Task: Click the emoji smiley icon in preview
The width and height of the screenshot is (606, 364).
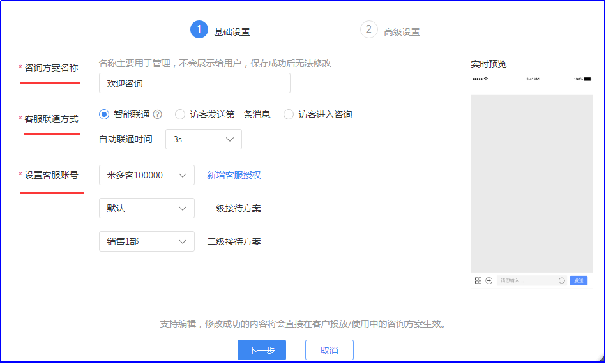Action: click(562, 280)
